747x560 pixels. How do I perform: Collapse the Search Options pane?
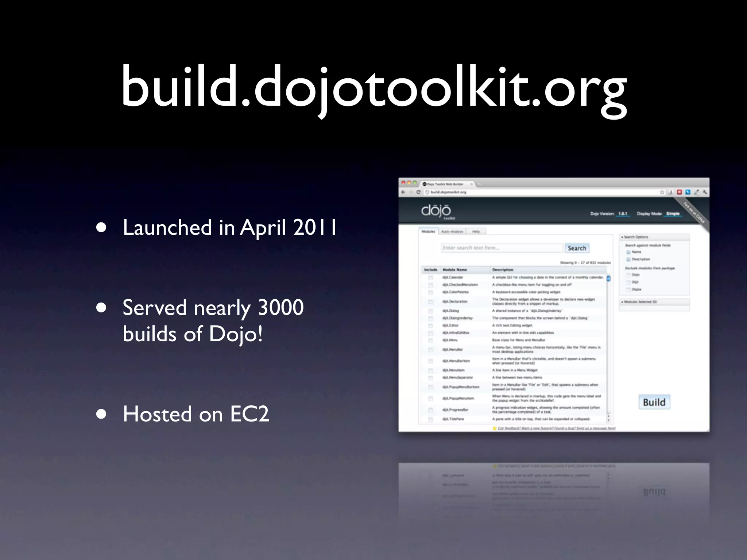pos(654,237)
